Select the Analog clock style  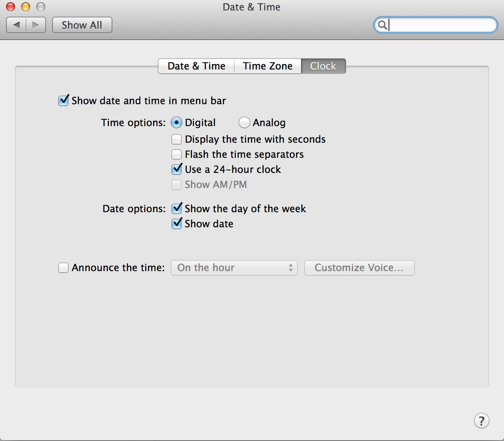[244, 122]
